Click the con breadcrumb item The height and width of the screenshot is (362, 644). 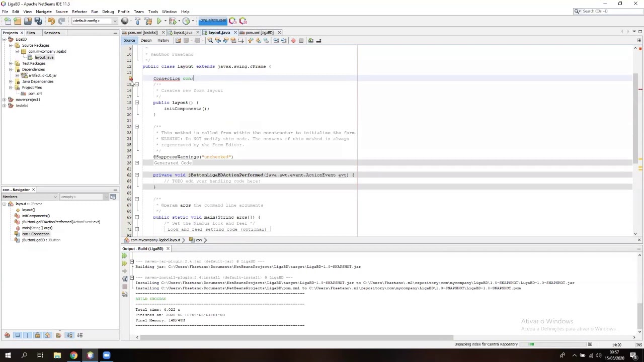point(199,240)
